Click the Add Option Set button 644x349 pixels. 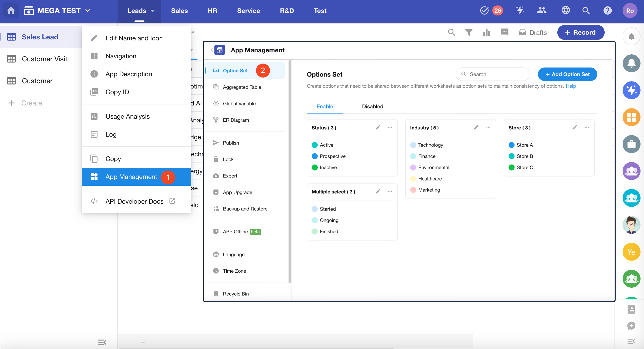[x=567, y=74]
